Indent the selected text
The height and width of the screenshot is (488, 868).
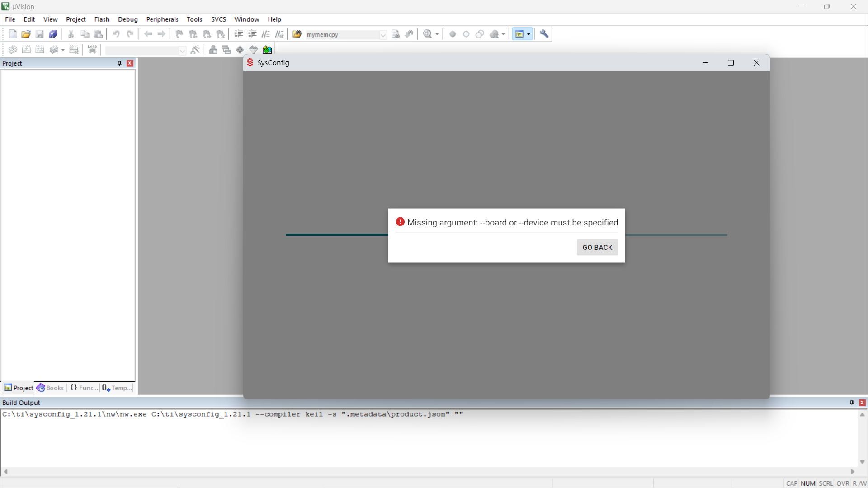tap(239, 34)
